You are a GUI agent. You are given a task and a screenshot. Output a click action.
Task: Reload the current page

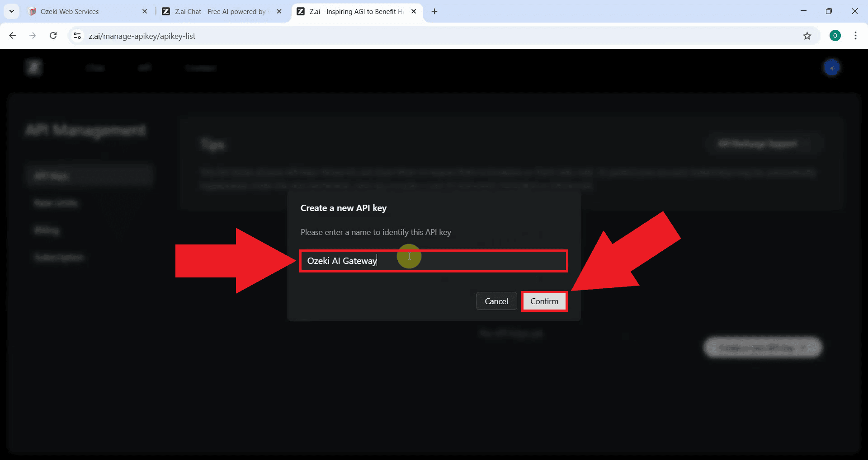pyautogui.click(x=53, y=36)
